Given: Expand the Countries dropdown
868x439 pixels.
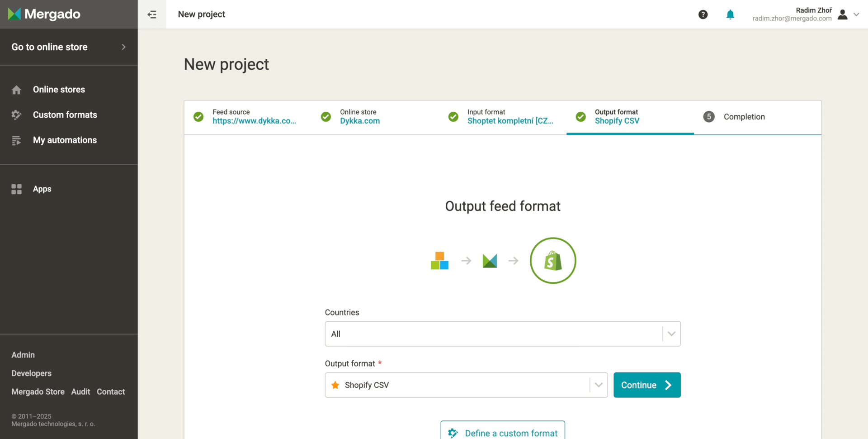Looking at the screenshot, I should 671,334.
